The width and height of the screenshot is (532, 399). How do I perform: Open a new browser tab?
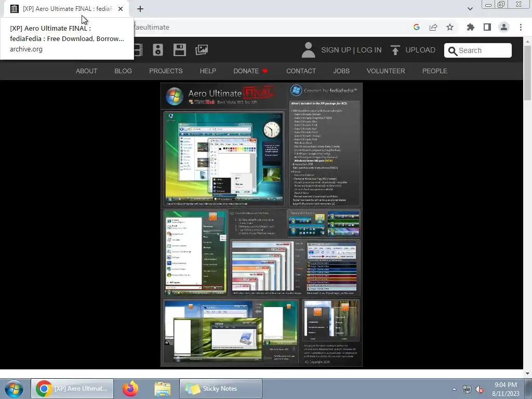[140, 9]
